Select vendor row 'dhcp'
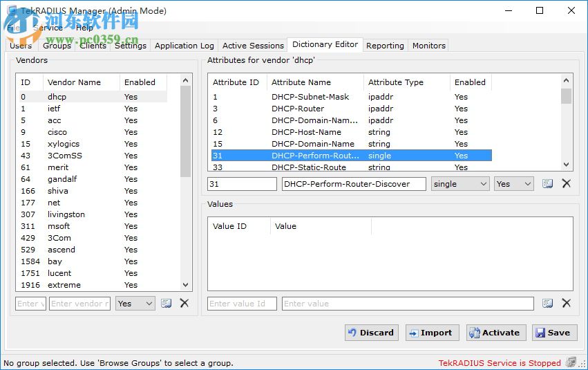Screen dimensions: 588x370 (x=93, y=97)
